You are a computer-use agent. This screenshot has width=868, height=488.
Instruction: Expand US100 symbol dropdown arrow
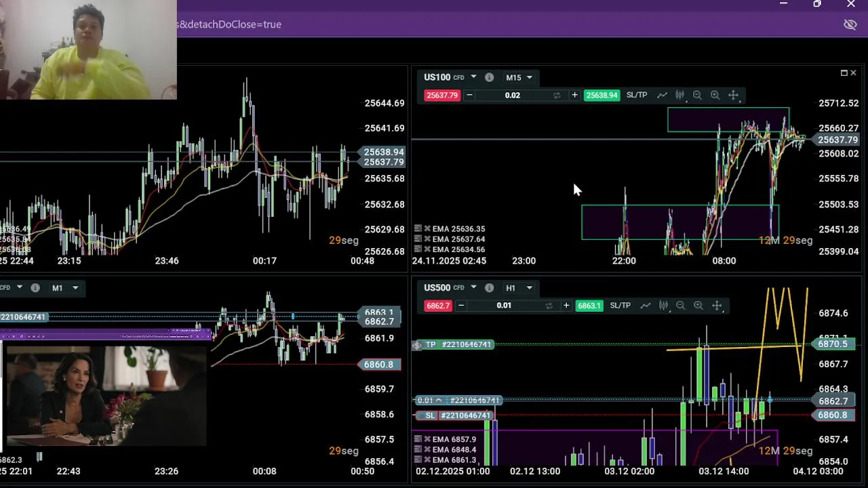[x=473, y=77]
